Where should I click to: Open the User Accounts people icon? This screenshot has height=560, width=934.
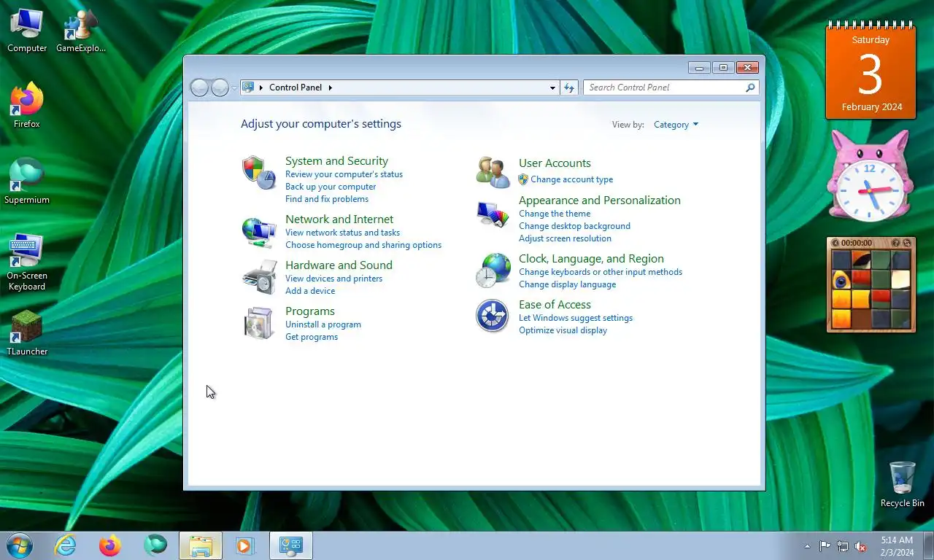tap(493, 173)
